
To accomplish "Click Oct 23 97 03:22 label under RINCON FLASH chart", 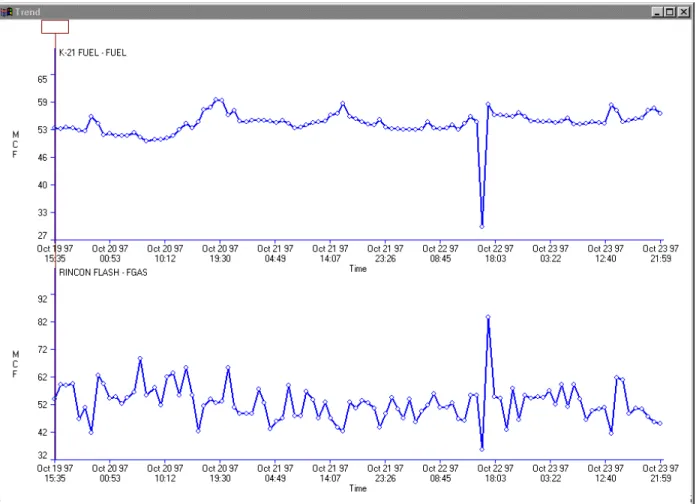I will click(550, 473).
